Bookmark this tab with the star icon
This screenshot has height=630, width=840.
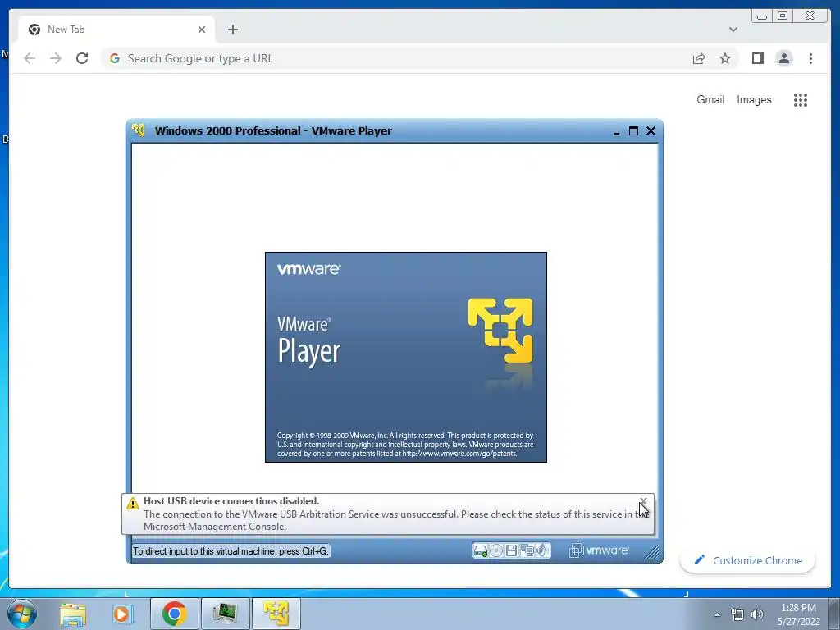pyautogui.click(x=725, y=58)
